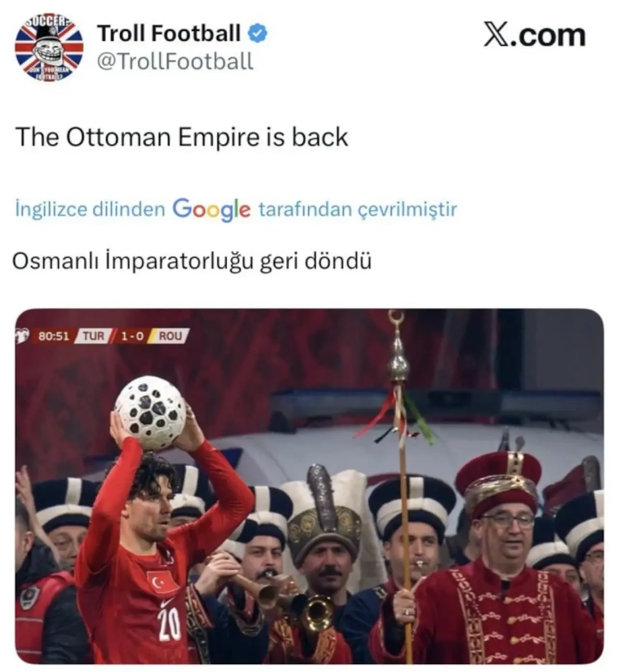Open the Troll Football display name
Screen dimensions: 619x672
[x=169, y=33]
